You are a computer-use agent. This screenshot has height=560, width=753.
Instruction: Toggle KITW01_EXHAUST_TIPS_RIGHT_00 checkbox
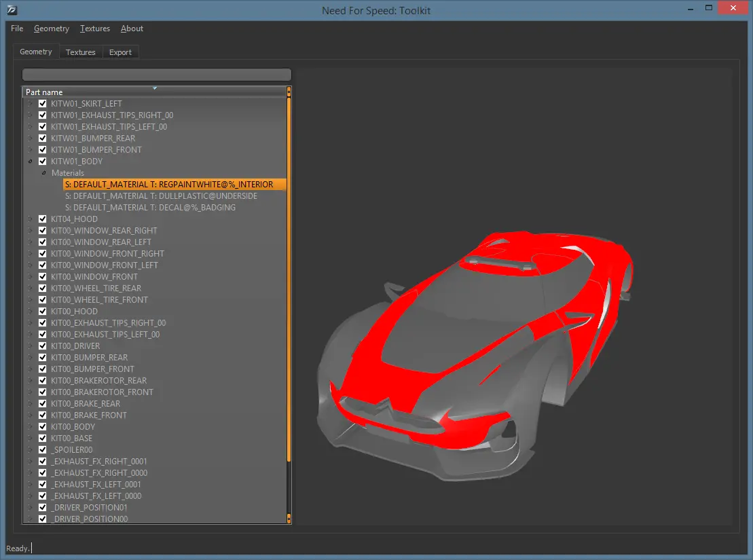(42, 115)
